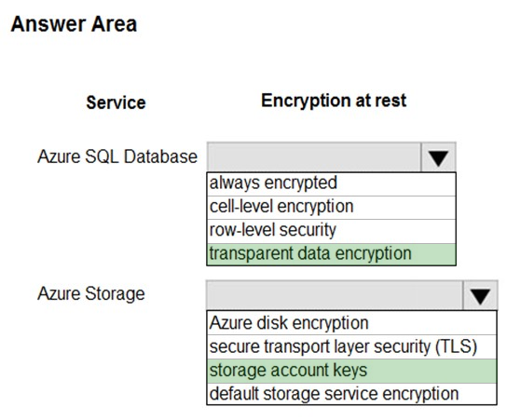Open the Azure Storage dropdown arrow

[480, 295]
